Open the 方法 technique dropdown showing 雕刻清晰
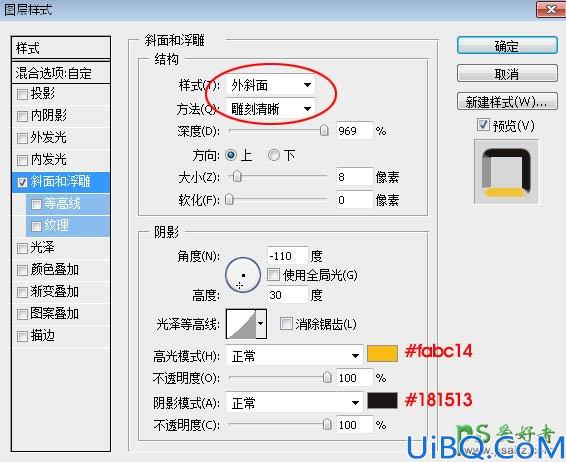Viewport: 566px width, 462px height. [x=270, y=109]
